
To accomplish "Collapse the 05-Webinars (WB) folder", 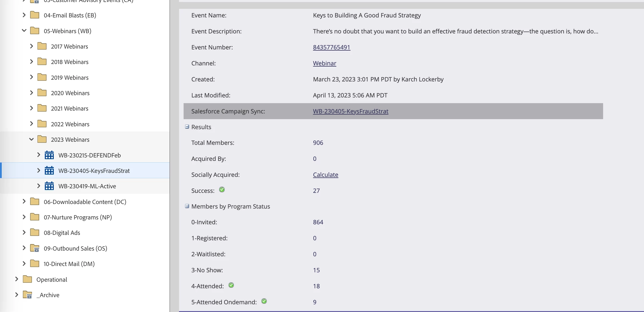I will pyautogui.click(x=24, y=31).
